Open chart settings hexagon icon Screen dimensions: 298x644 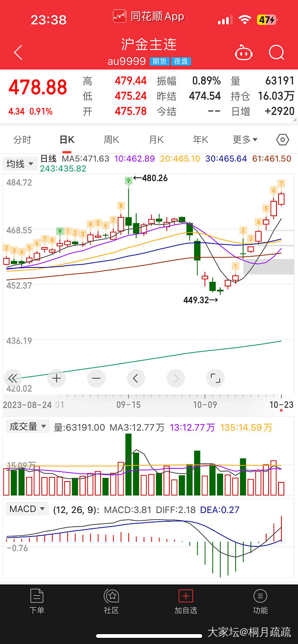pyautogui.click(x=282, y=140)
